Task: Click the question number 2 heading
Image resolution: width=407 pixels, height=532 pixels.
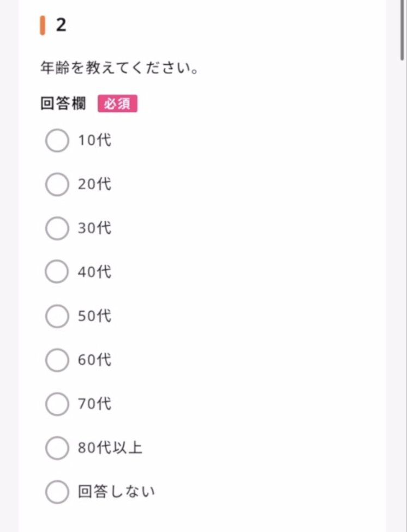Action: pyautogui.click(x=61, y=25)
